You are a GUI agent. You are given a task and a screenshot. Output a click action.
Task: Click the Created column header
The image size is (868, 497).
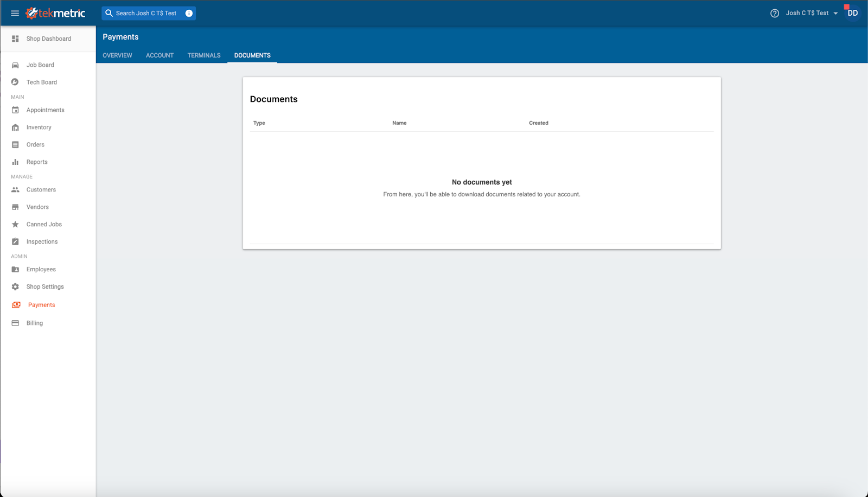(539, 123)
